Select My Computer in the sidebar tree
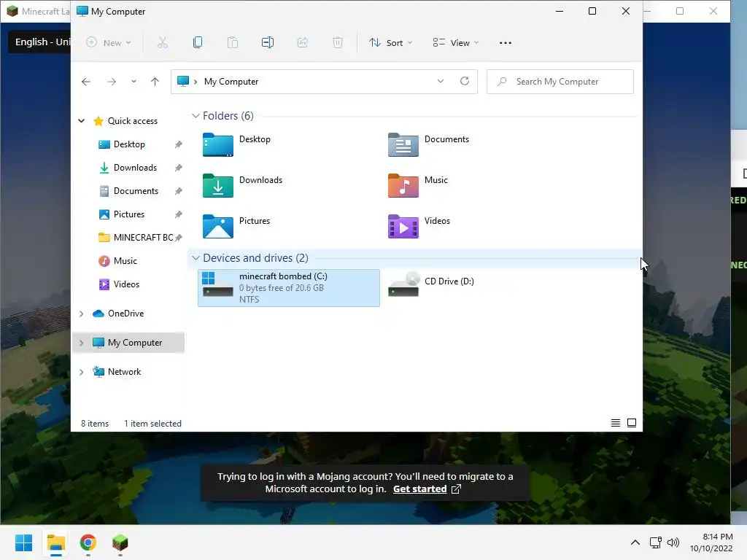747x560 pixels. pos(135,343)
